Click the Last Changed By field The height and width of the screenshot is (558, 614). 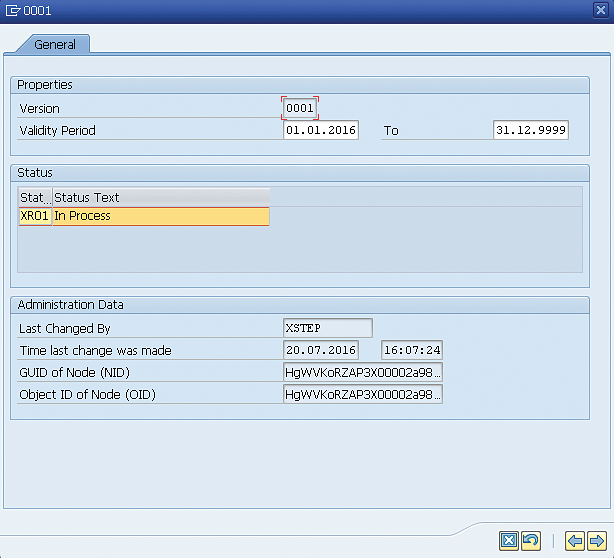pyautogui.click(x=328, y=328)
